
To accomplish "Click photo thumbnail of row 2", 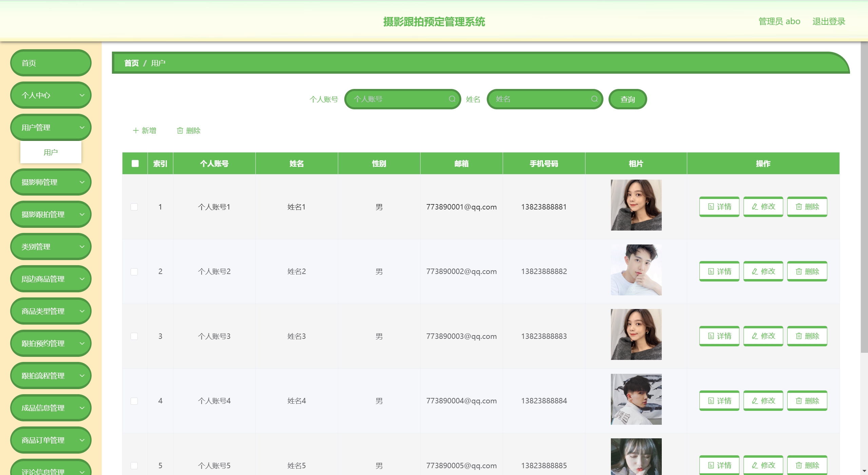I will pos(636,270).
